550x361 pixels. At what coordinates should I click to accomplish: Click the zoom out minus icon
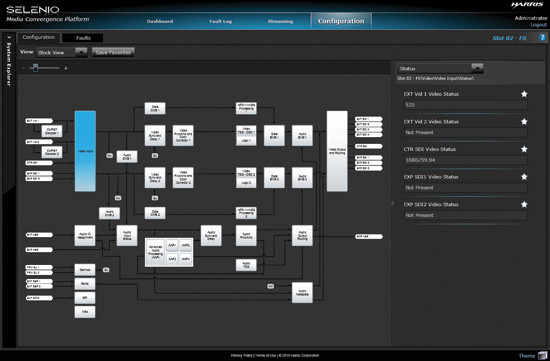[x=24, y=68]
